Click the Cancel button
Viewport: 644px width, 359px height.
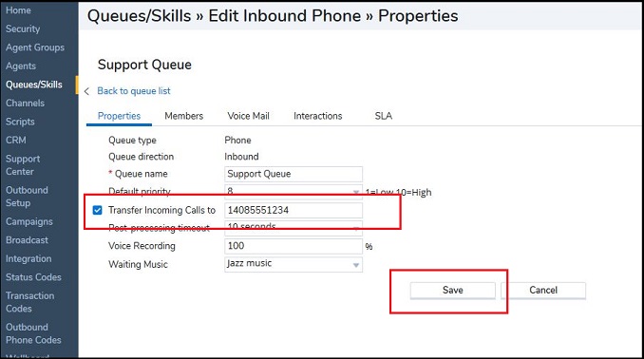click(x=543, y=291)
